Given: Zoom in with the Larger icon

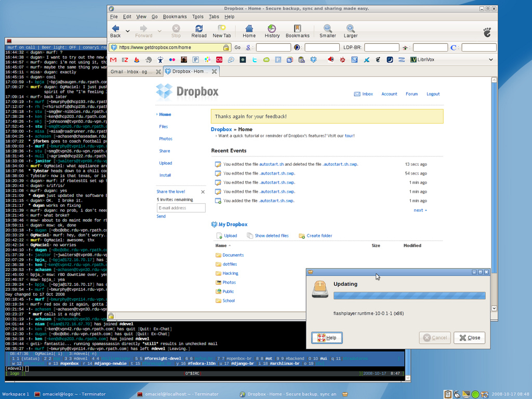Looking at the screenshot, I should coord(351,31).
